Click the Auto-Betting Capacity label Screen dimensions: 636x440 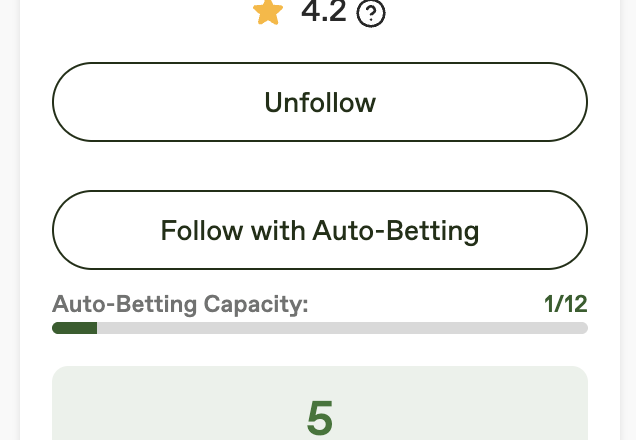click(x=180, y=304)
